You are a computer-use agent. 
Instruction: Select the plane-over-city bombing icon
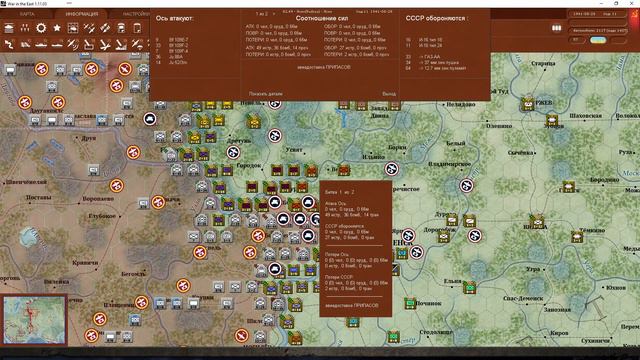coord(121,44)
